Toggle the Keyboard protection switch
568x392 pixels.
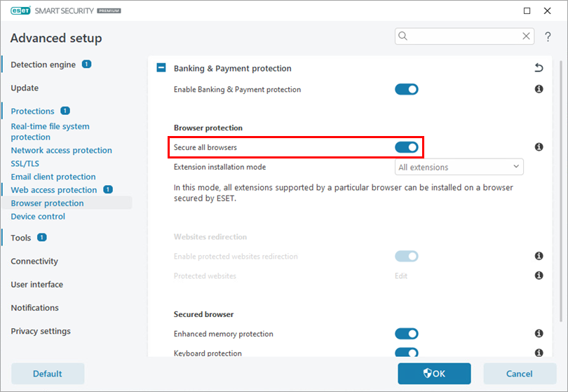(x=407, y=353)
